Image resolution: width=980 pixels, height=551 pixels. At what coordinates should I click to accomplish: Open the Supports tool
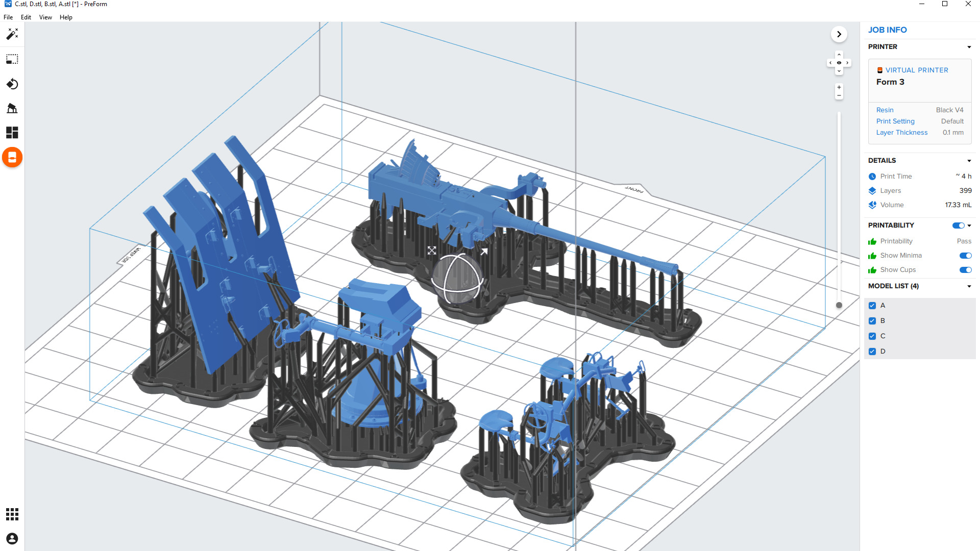click(12, 108)
